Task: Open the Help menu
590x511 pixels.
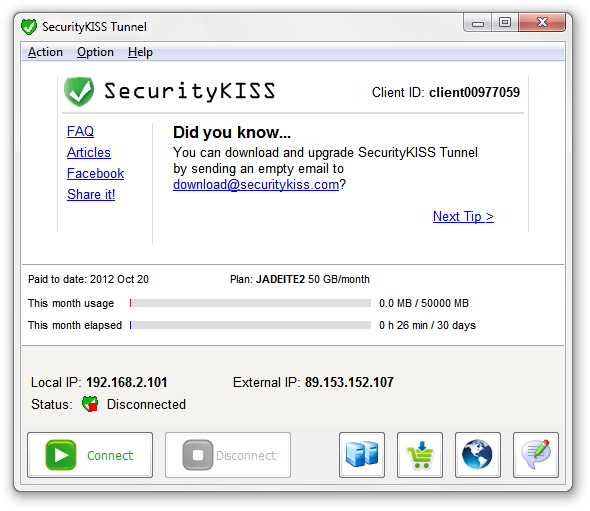Action: (x=140, y=52)
